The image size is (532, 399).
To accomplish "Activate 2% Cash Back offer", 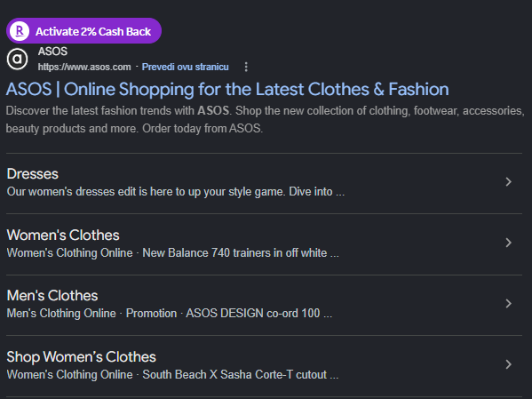I will click(83, 31).
